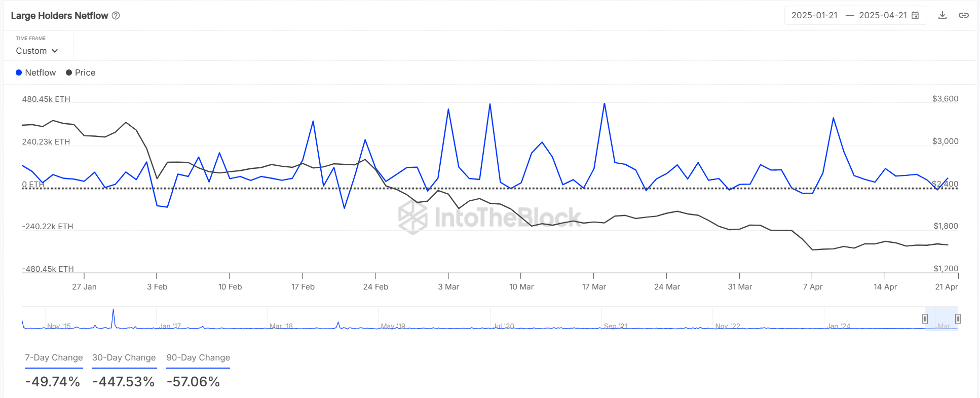Image resolution: width=980 pixels, height=398 pixels.
Task: Select the start date 2025-01-21 field
Action: pos(814,15)
